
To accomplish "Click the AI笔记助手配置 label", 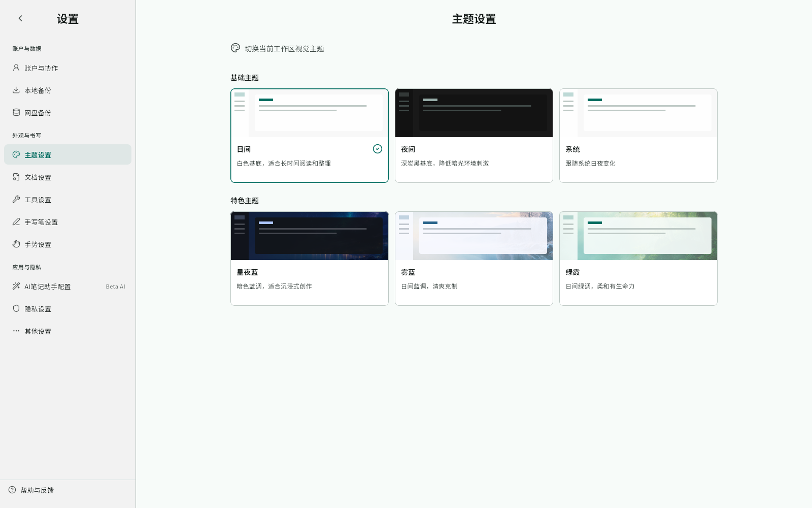I will point(48,287).
